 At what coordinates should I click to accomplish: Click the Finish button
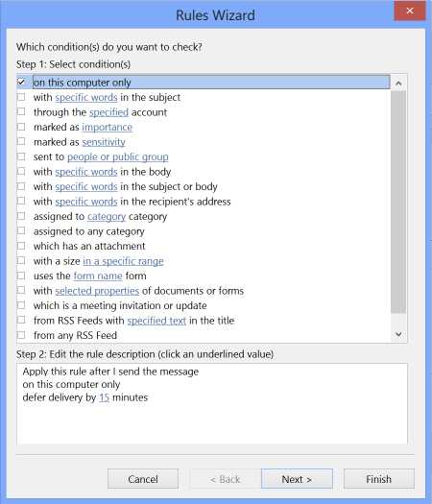[x=379, y=479]
